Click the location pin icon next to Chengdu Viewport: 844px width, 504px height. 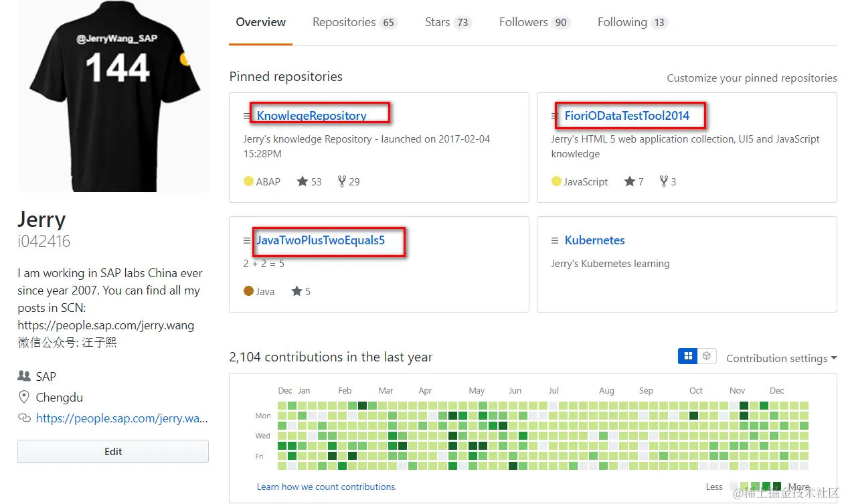[23, 397]
